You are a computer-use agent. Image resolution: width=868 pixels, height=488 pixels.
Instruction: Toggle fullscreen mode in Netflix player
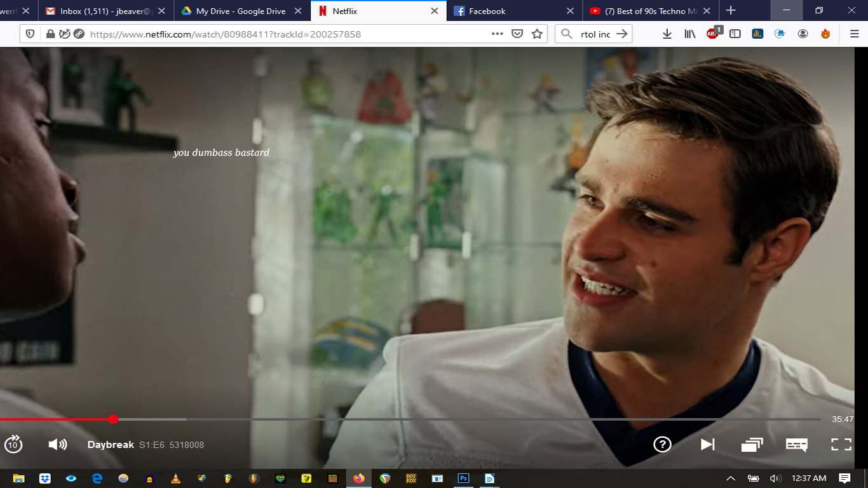click(841, 444)
